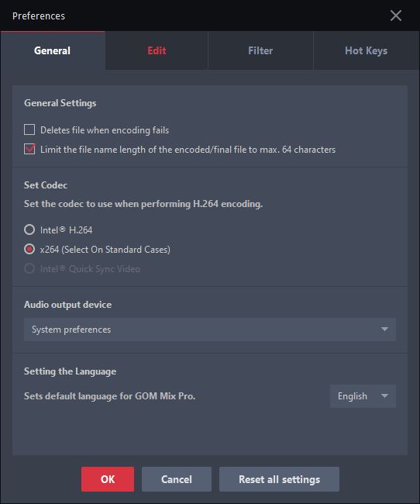
Task: Open the Filter tab
Action: tap(260, 50)
